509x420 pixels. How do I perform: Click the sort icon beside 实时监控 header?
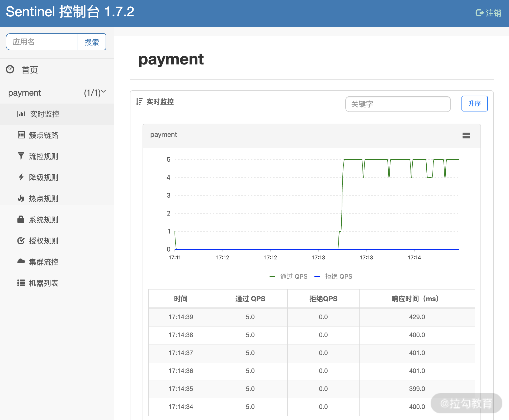[x=139, y=102]
